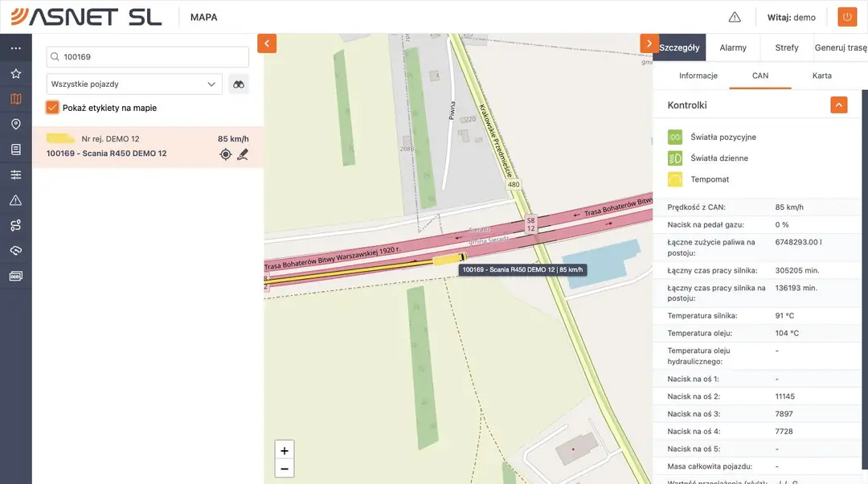Open alerts triangle icon in sidebar
Image resolution: width=868 pixels, height=484 pixels.
tap(15, 200)
